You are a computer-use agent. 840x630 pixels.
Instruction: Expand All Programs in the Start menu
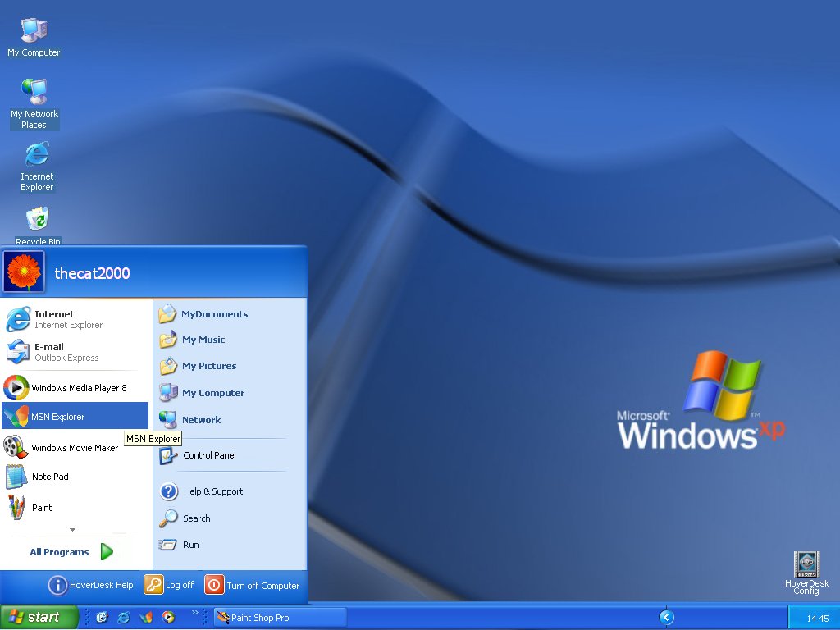pyautogui.click(x=59, y=551)
